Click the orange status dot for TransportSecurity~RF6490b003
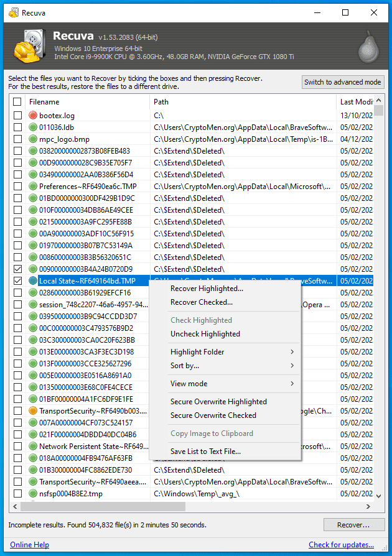The height and width of the screenshot is (556, 392). (33, 410)
